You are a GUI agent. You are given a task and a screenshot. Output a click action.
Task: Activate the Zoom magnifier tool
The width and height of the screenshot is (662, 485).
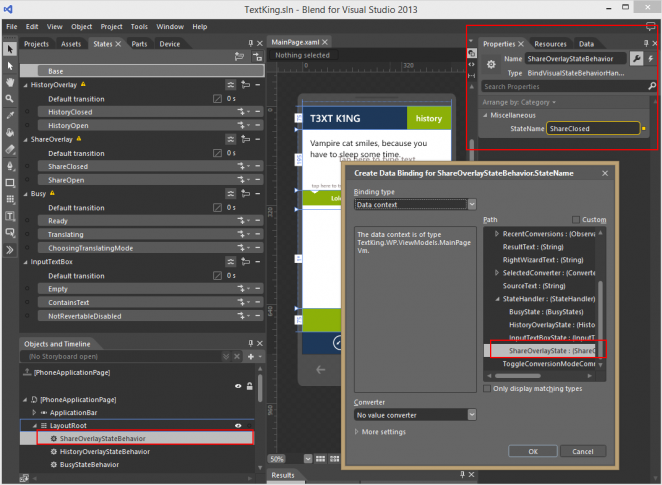[10, 99]
